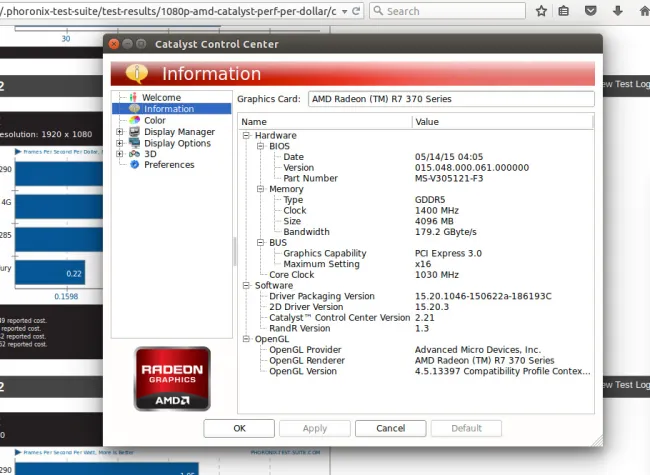This screenshot has height=475, width=650.
Task: Click the Information bubble icon in tree
Action: pyautogui.click(x=134, y=109)
